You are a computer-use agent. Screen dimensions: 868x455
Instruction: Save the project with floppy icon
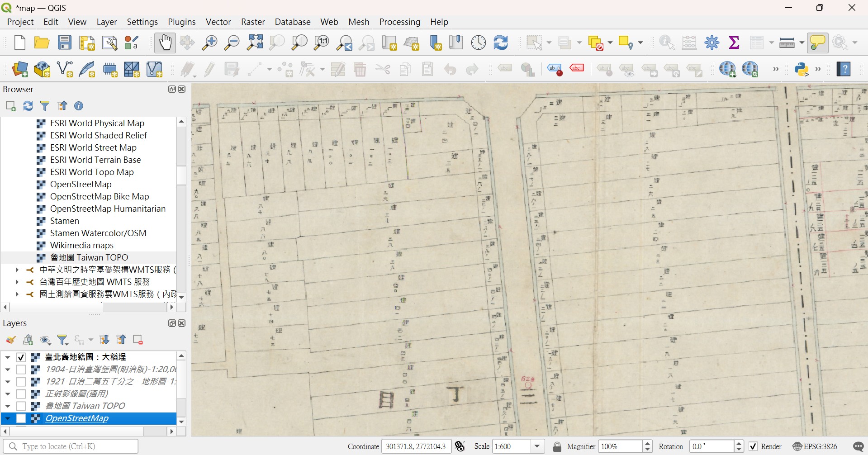(64, 43)
